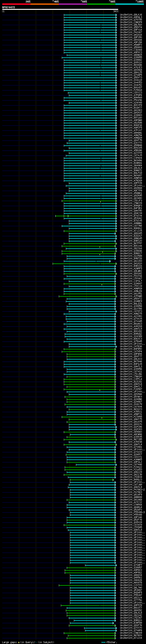
Task: Select the UniRef100_Q41610 label
Action: [x=131, y=263]
